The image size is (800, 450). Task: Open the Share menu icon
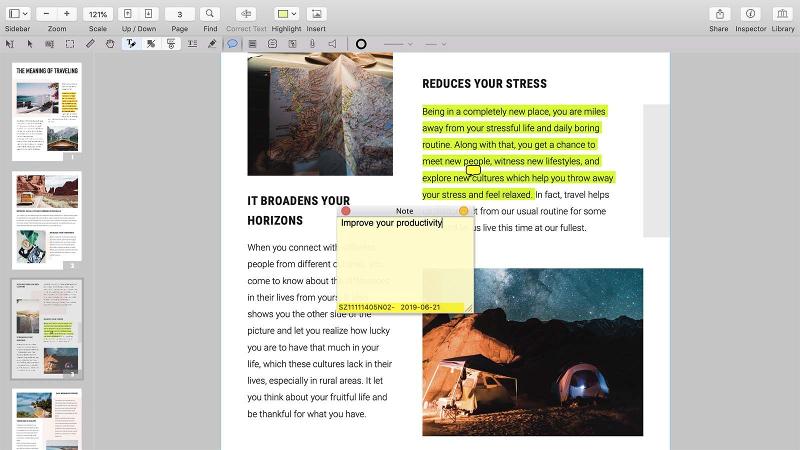click(x=719, y=14)
